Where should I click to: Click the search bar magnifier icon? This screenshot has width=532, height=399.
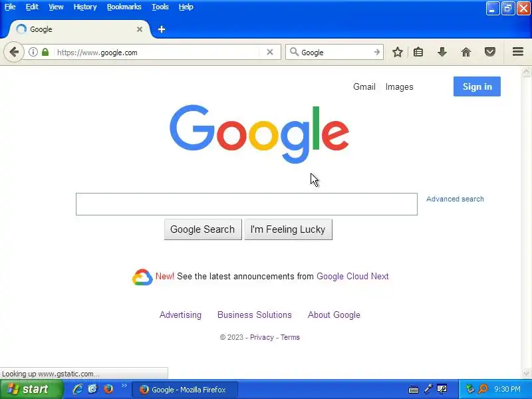point(294,52)
